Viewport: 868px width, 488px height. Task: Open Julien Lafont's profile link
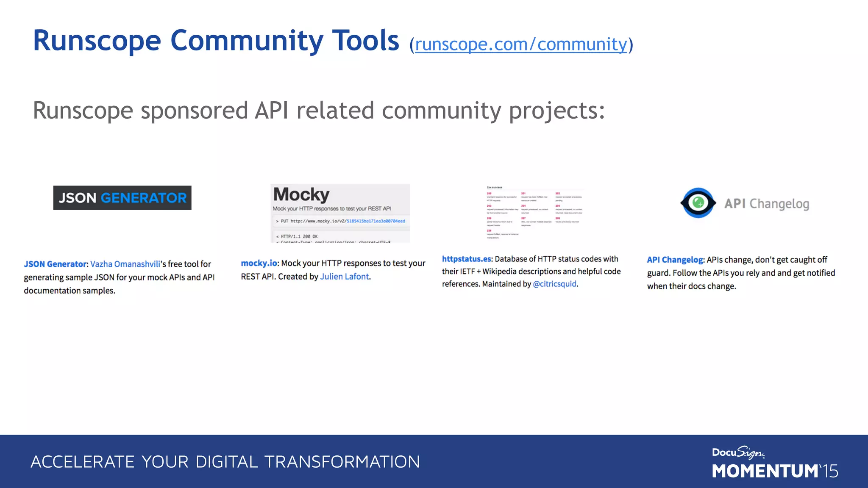tap(344, 277)
